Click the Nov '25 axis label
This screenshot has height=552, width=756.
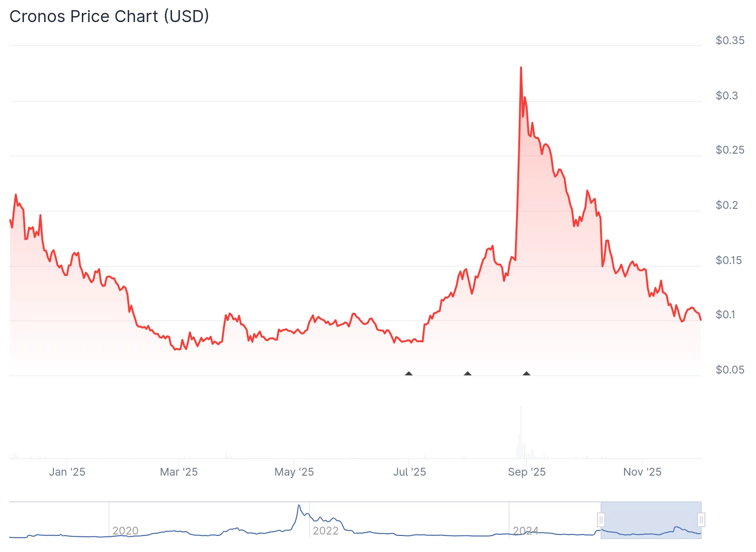pyautogui.click(x=642, y=472)
